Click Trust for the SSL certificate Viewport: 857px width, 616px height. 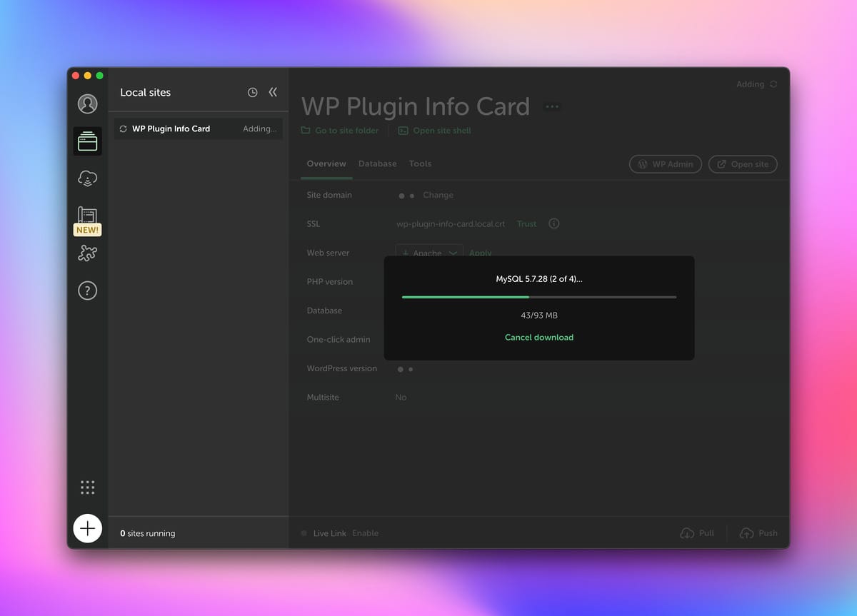tap(526, 224)
